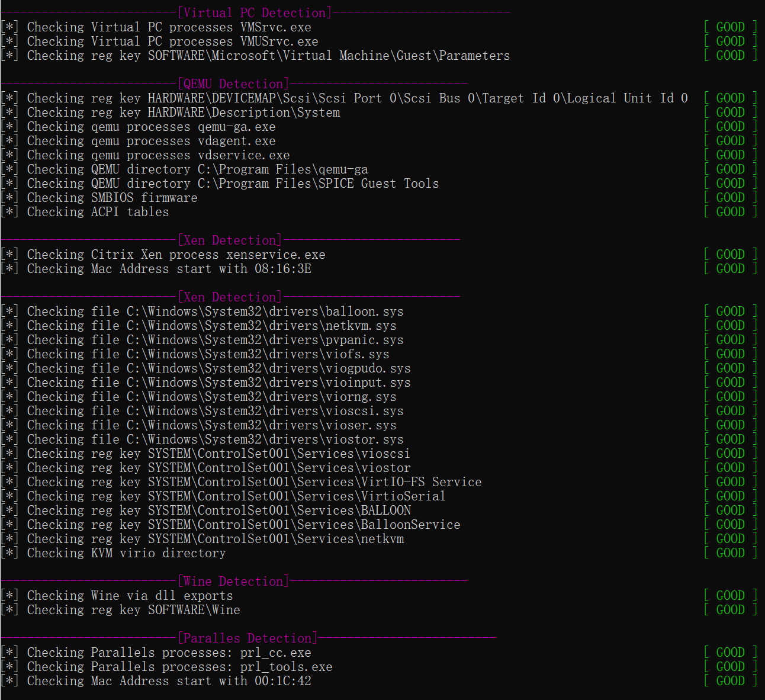Click GOOD result for Services\netkvm
Screen dimensions: 765x700
click(730, 539)
